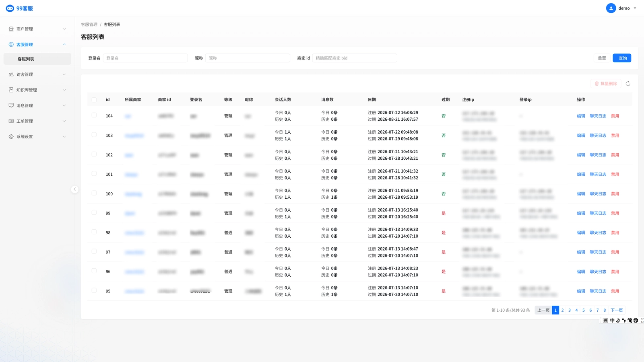Expand the 工单管理 menu chevron
Viewport: 644px width, 362px height.
64,121
